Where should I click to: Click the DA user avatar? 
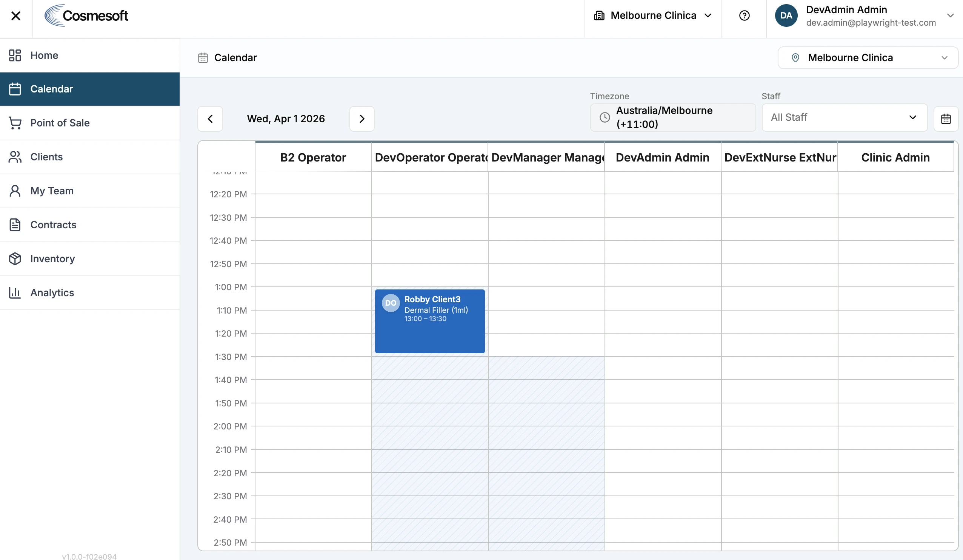786,16
